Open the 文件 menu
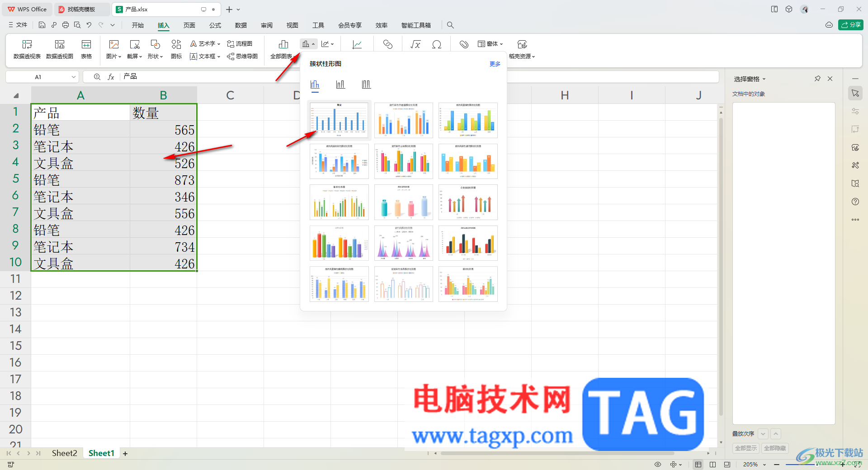Viewport: 868px width, 470px height. (x=18, y=25)
